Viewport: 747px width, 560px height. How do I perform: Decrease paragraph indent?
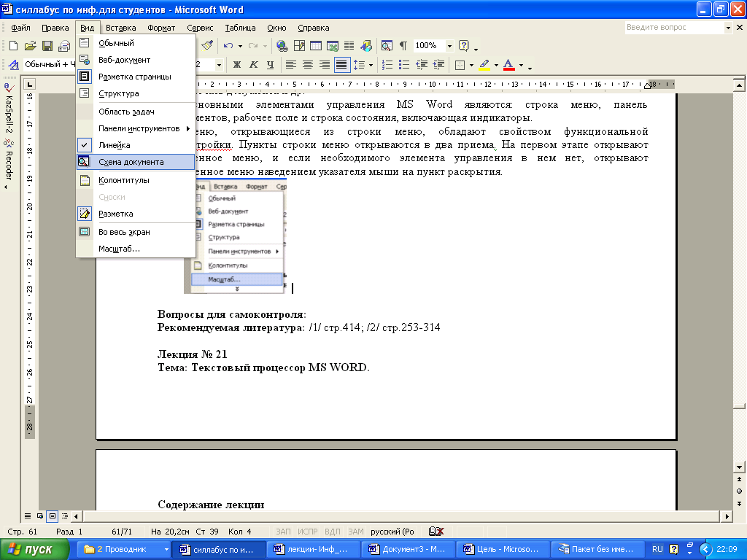(421, 65)
